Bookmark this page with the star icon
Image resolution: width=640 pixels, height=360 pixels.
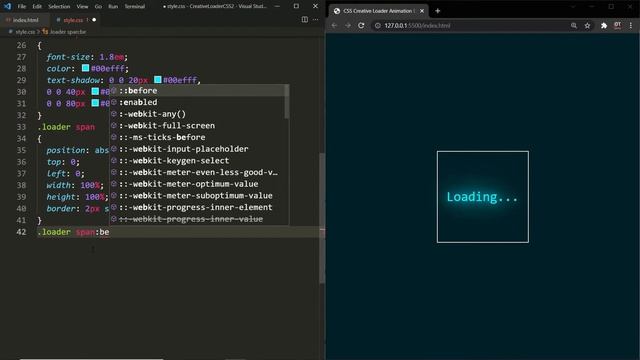(587, 25)
